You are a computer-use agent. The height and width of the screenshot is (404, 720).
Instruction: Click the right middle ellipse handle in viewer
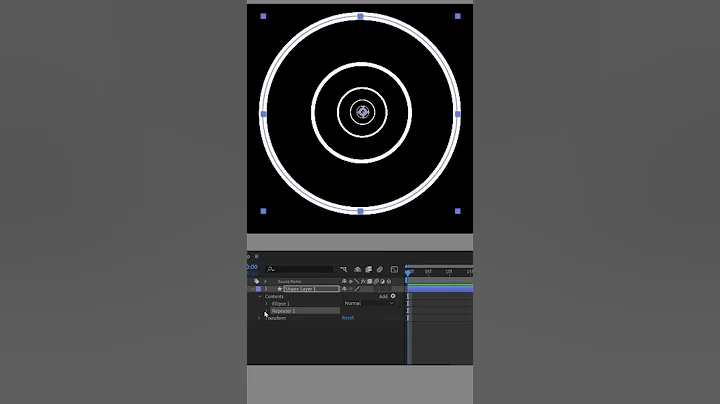pyautogui.click(x=457, y=114)
